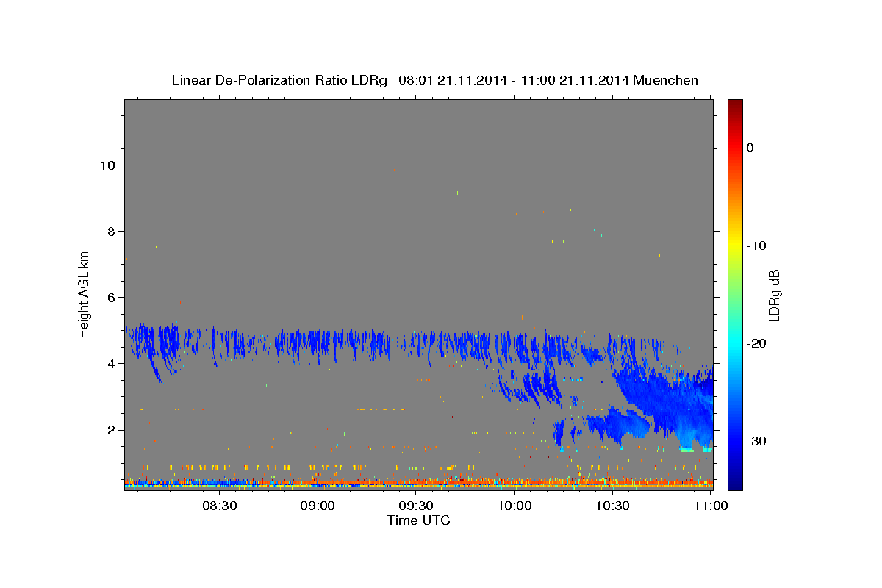882x588 pixels.
Task: Click the 11:00 time tick label
Action: (711, 506)
